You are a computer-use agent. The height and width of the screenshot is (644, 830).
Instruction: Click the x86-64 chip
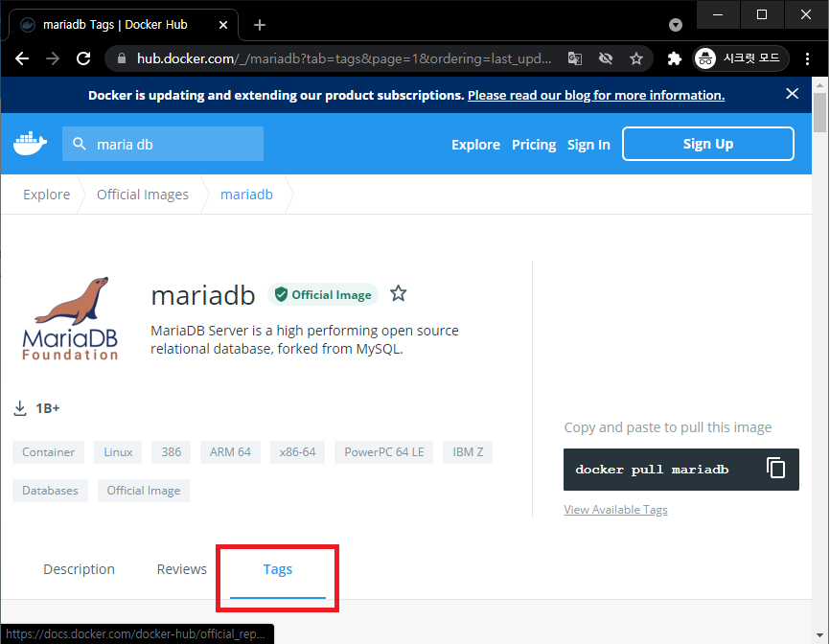[x=297, y=452]
